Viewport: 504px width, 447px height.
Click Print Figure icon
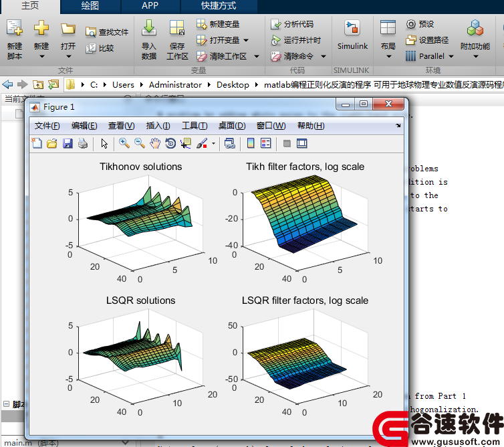[x=83, y=143]
